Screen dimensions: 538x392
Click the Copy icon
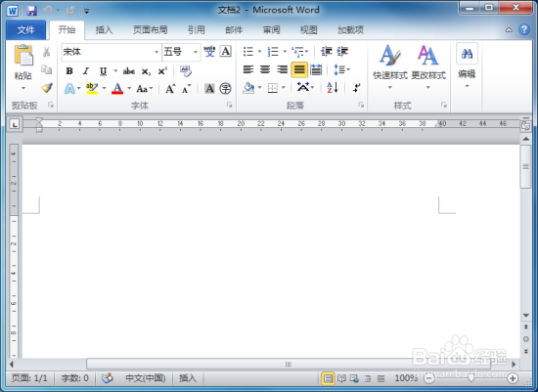46,69
